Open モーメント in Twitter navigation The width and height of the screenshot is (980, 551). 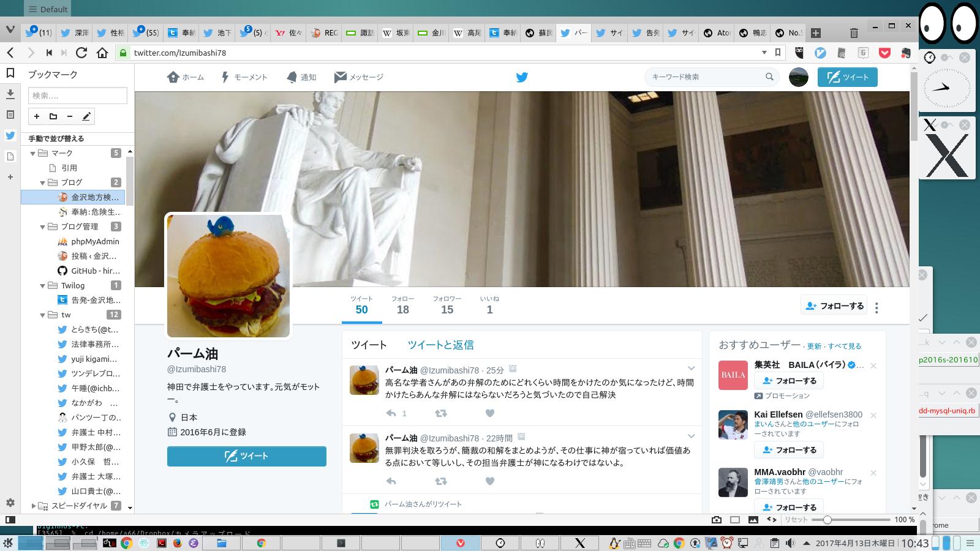(244, 77)
